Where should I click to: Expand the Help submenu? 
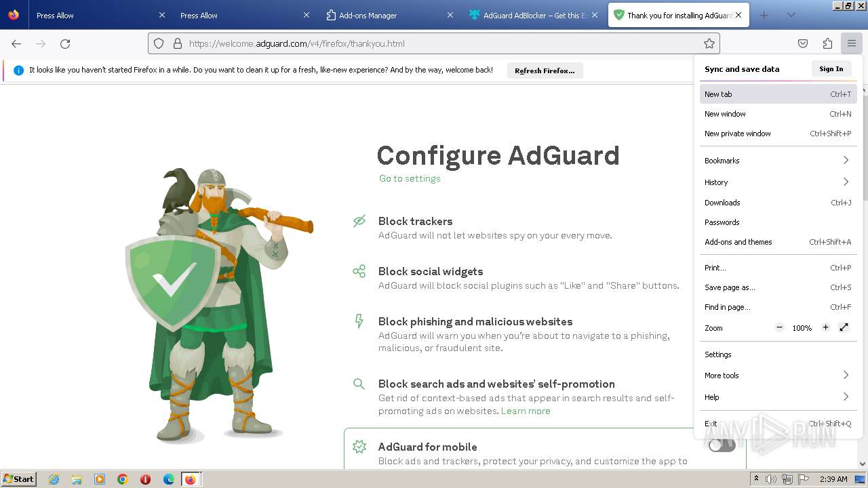click(x=778, y=397)
